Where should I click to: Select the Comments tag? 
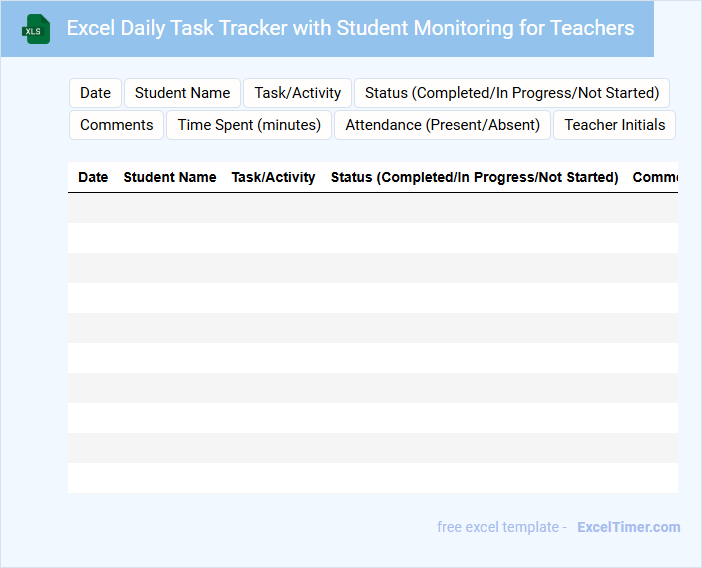pos(116,125)
